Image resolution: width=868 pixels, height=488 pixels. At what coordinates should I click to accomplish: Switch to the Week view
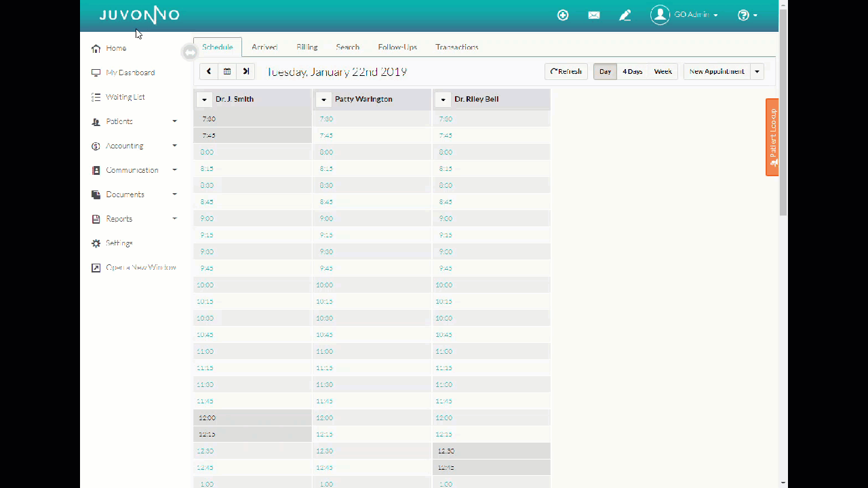coord(663,71)
